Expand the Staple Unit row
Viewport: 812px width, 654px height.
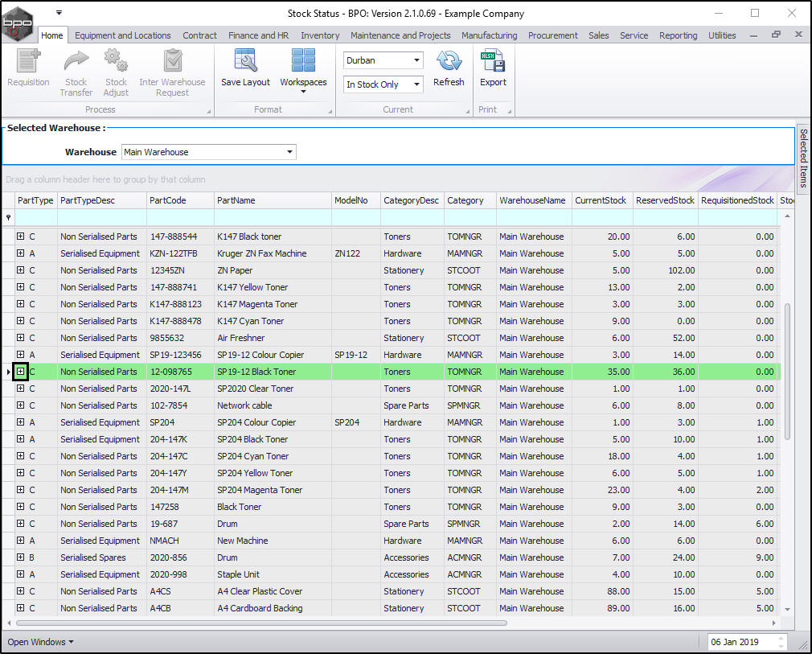[x=21, y=574]
